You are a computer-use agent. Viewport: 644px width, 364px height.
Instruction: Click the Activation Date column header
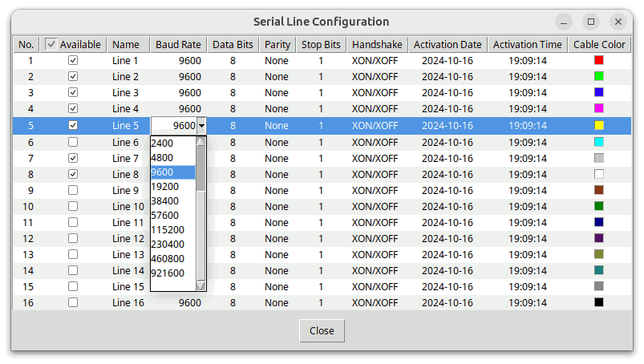click(x=448, y=45)
